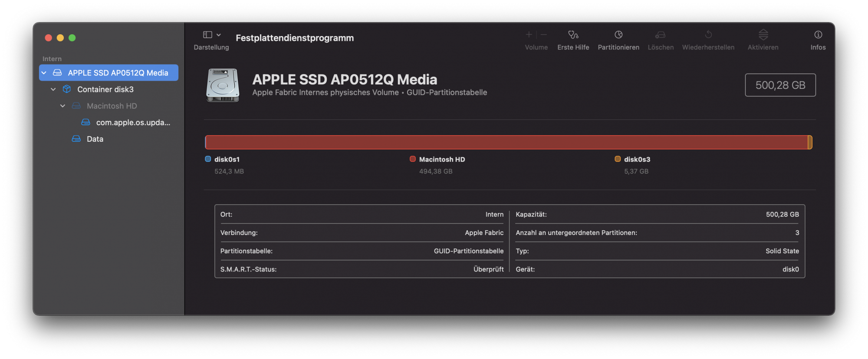Click the disk0s3 partition label
Image resolution: width=868 pixels, height=359 pixels.
637,160
